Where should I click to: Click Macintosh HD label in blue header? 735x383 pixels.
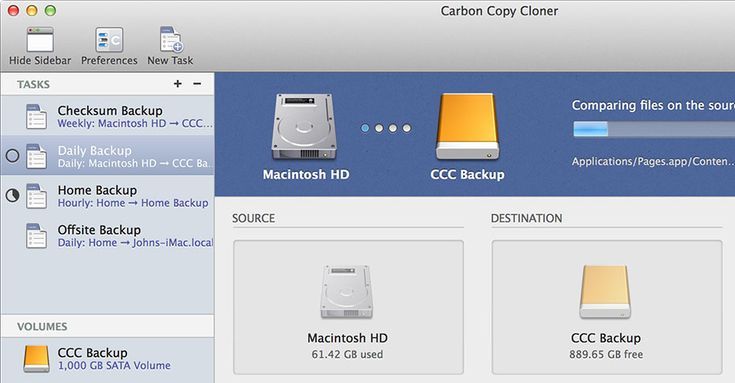(306, 174)
